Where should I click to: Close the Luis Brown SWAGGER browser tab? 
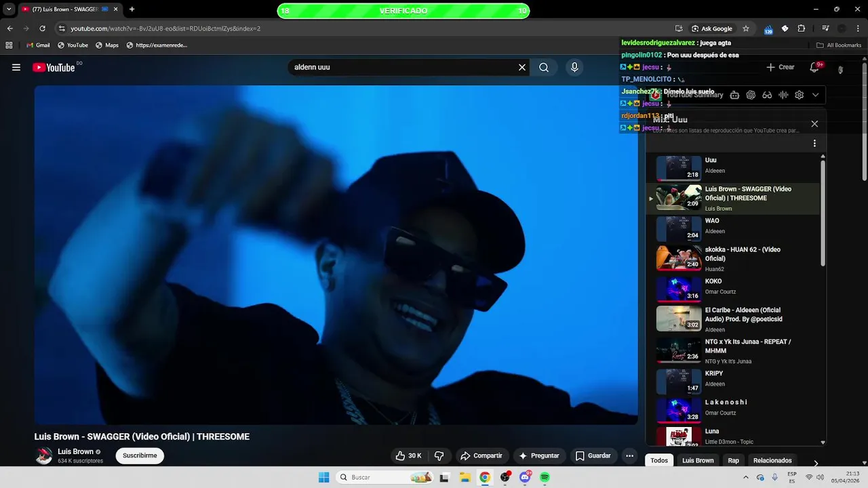116,9
